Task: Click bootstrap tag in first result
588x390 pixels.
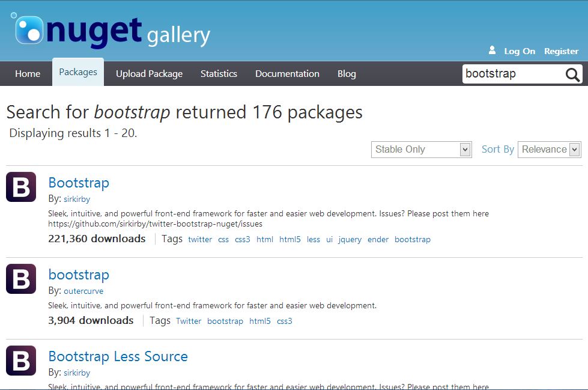Action: 413,240
